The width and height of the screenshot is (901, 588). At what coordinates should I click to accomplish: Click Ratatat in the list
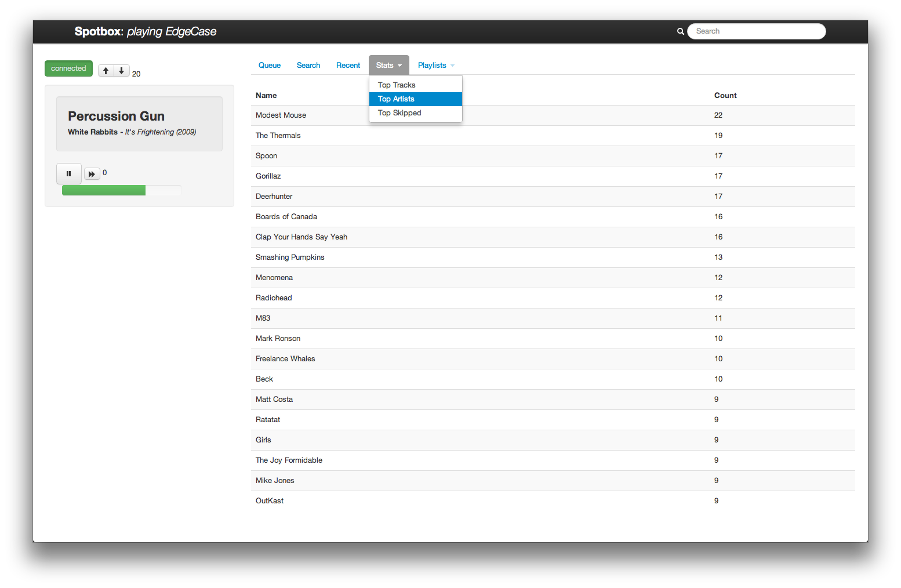[x=553, y=420]
